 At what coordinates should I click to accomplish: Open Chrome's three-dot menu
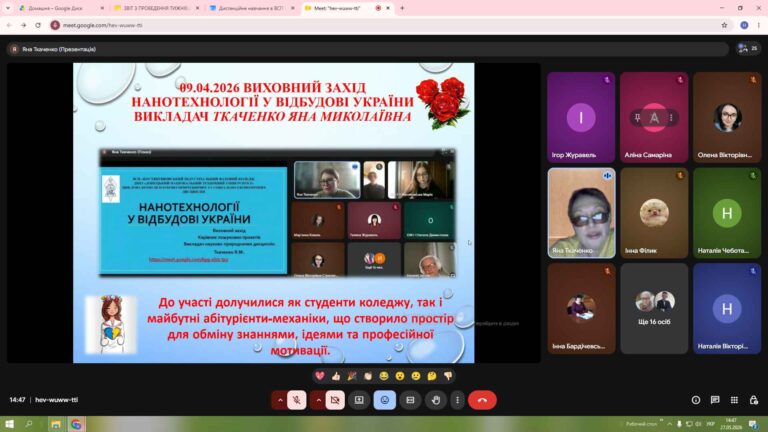pyautogui.click(x=758, y=25)
